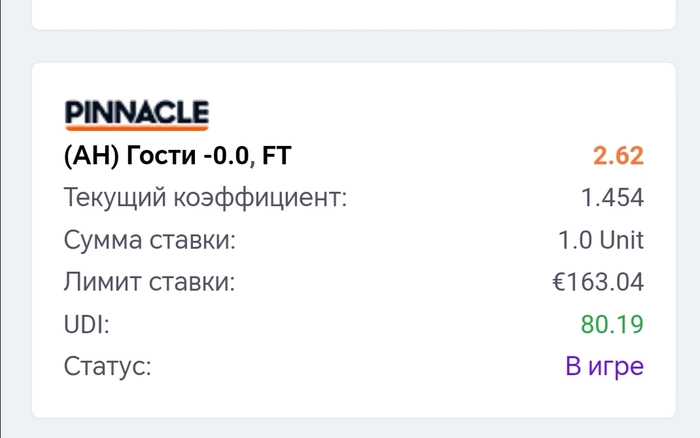Click the dark strip on the left edge
The image size is (700, 438).
[x=2, y=219]
